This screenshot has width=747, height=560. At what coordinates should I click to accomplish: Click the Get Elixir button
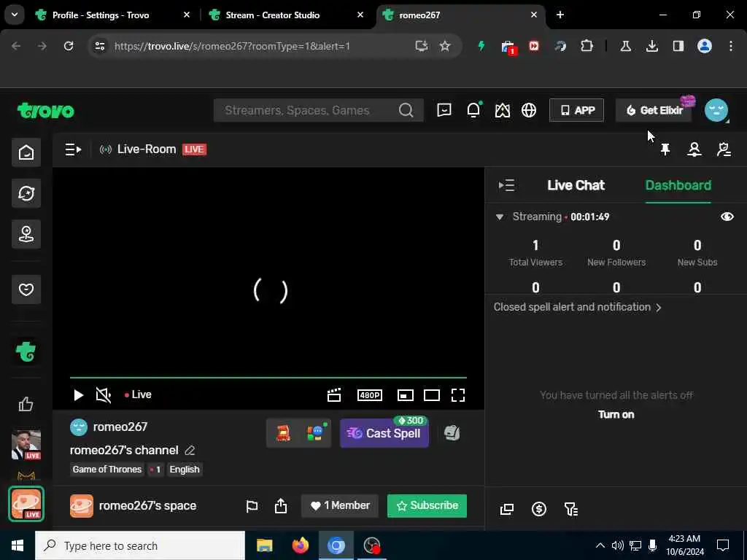pos(654,111)
